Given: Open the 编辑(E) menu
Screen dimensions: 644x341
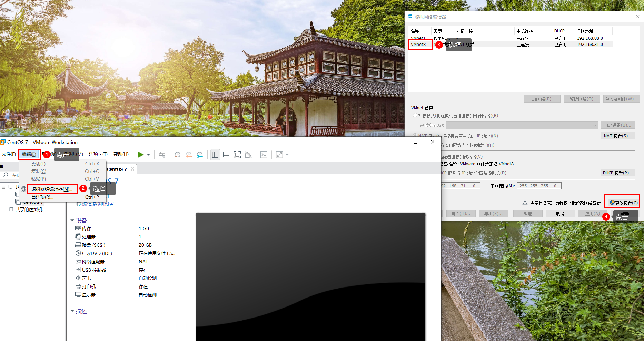Looking at the screenshot, I should pyautogui.click(x=29, y=154).
